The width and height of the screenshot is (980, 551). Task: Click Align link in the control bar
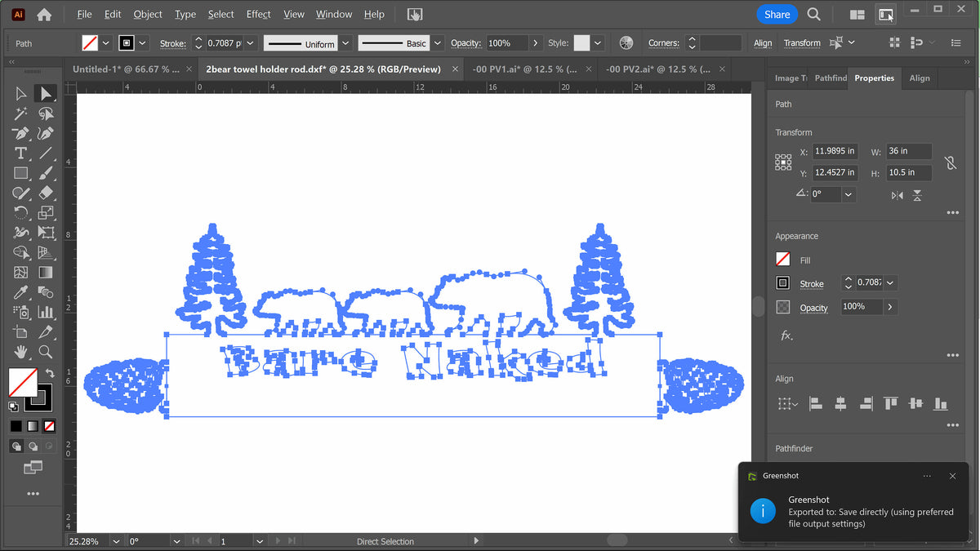click(x=763, y=43)
